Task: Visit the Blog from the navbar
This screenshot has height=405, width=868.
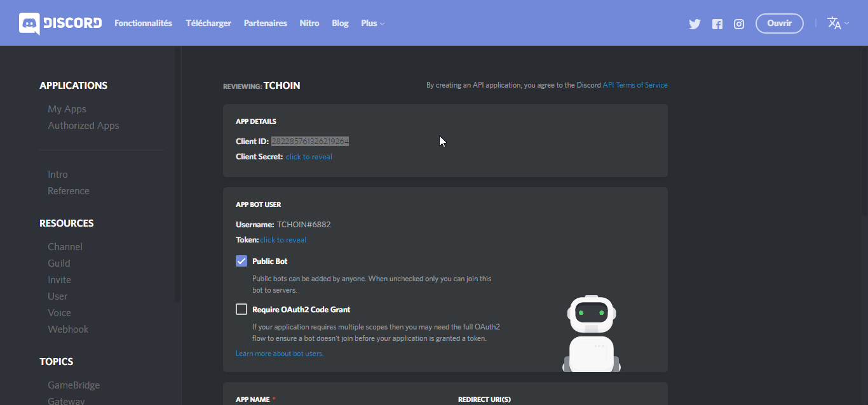Action: click(340, 23)
